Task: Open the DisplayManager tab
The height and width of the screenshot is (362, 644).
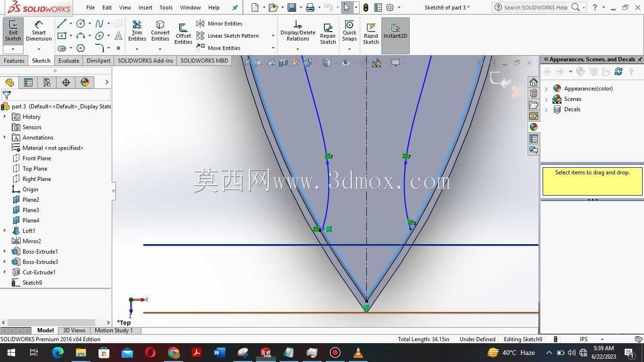Action: coord(85,82)
